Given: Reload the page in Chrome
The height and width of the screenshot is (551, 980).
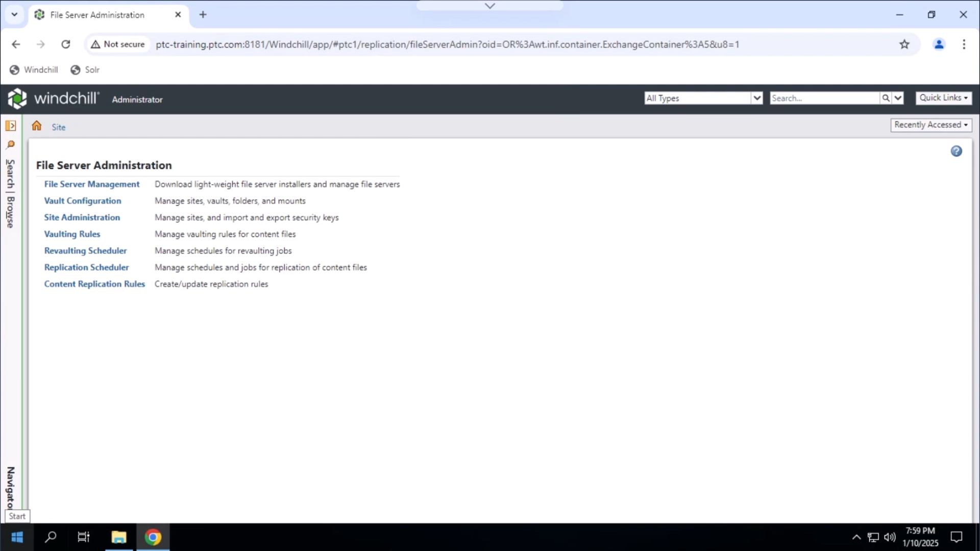Looking at the screenshot, I should point(66,44).
